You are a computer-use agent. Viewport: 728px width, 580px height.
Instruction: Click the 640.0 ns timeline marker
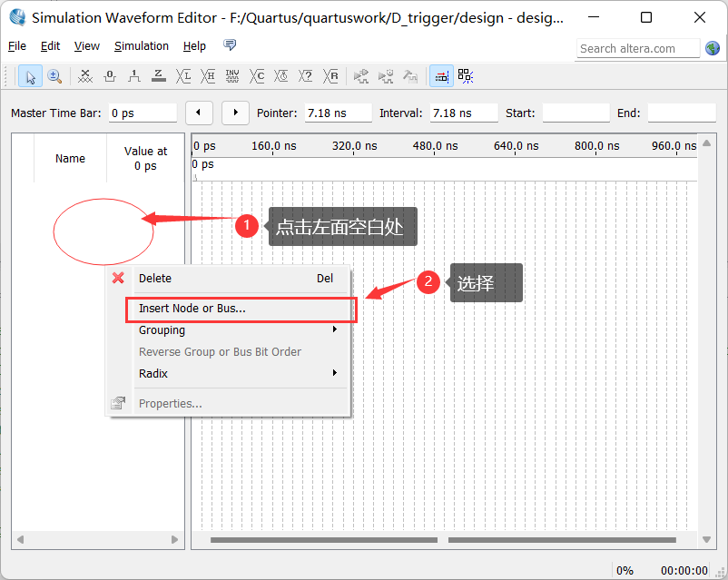[x=516, y=146]
